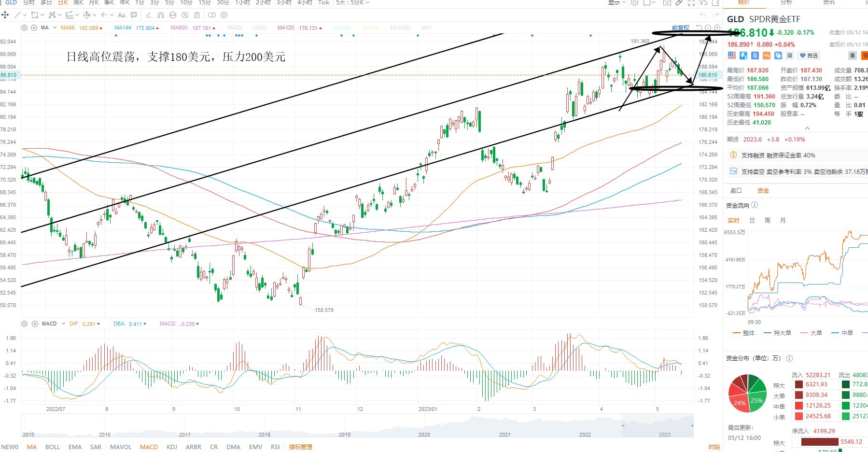This screenshot has width=868, height=452.
Task: Select the rectangle shape drawing tool
Action: click(34, 15)
